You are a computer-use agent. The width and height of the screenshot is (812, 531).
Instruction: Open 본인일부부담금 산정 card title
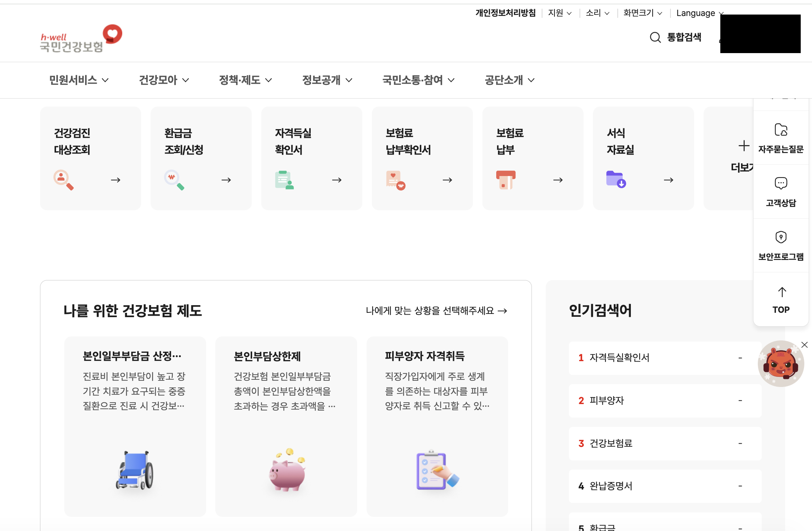132,356
